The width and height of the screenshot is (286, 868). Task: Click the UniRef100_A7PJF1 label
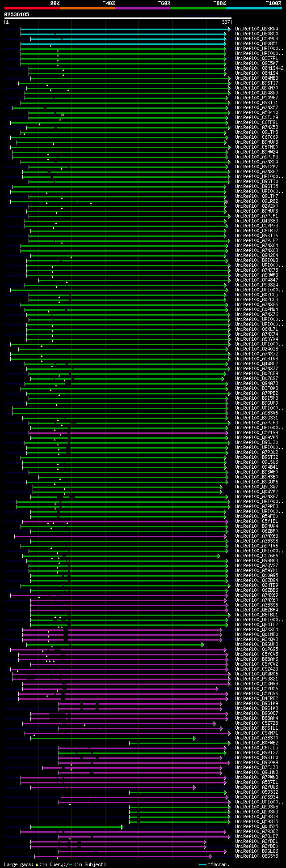pyautogui.click(x=257, y=216)
